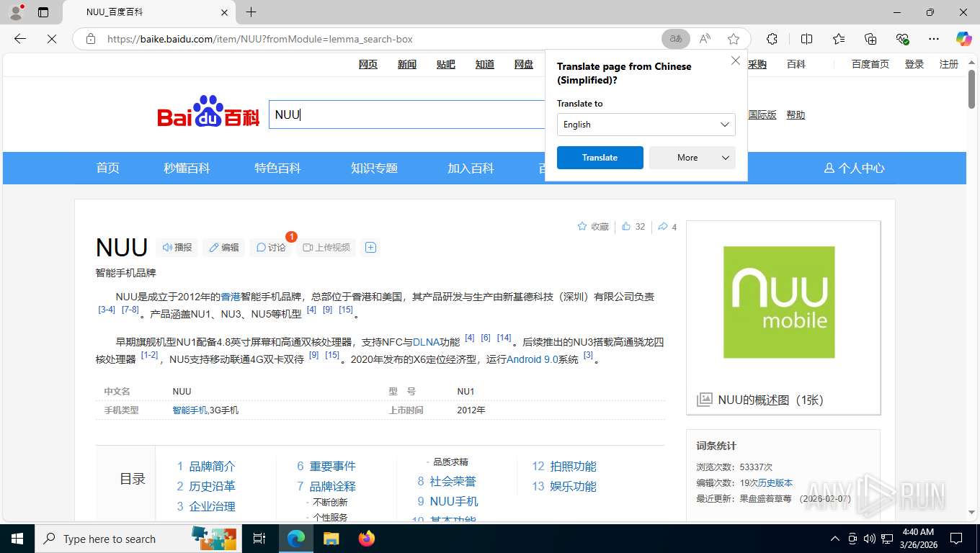Image resolution: width=980 pixels, height=553 pixels.
Task: Open the Read aloud icon
Action: (x=705, y=39)
